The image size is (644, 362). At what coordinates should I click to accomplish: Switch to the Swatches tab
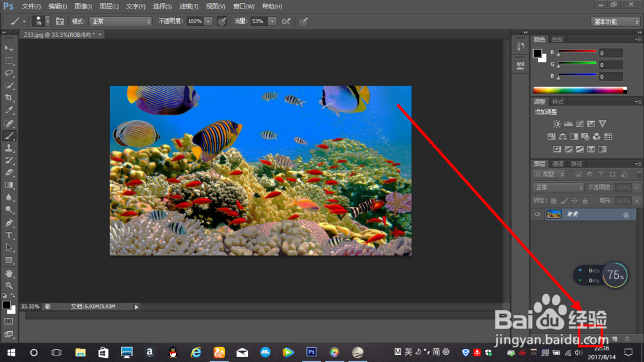pyautogui.click(x=557, y=39)
